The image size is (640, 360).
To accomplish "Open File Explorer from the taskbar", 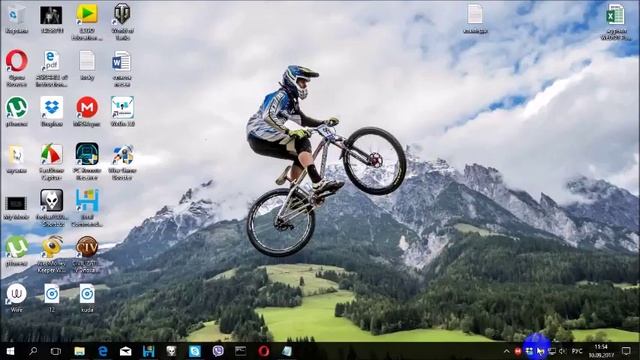I will (79, 351).
